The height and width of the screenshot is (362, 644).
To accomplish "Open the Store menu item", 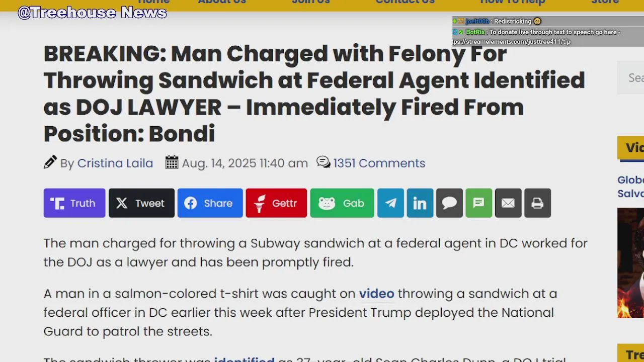I will (605, 2).
